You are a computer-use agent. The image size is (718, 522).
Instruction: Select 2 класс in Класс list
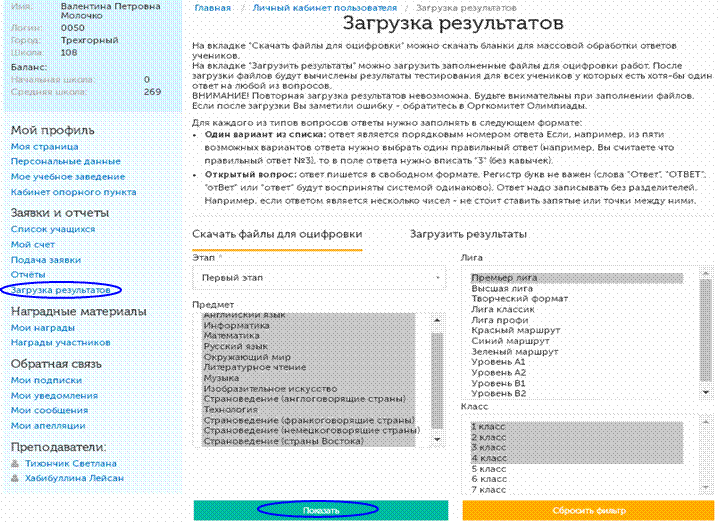(577, 437)
